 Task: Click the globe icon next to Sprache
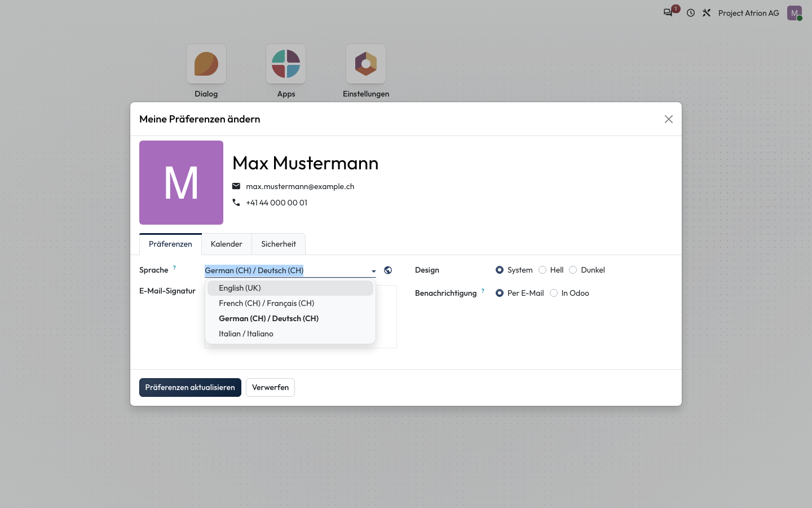388,270
